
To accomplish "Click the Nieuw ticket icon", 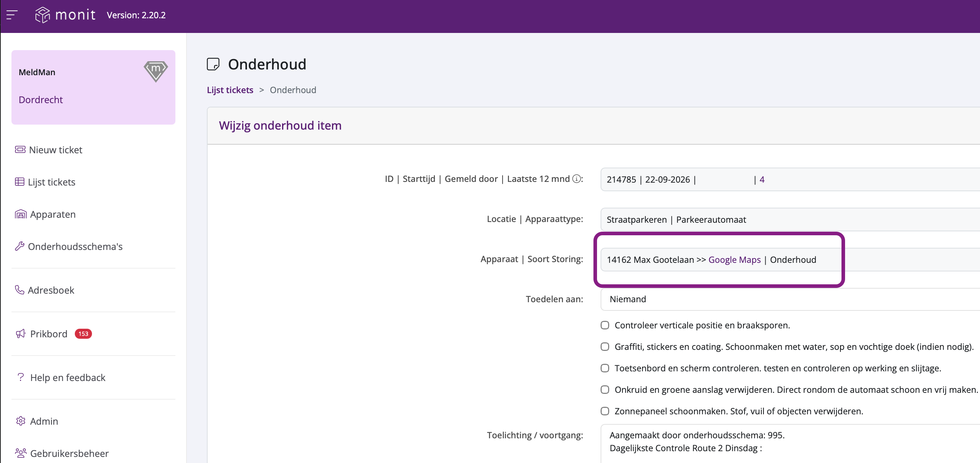I will pos(20,149).
